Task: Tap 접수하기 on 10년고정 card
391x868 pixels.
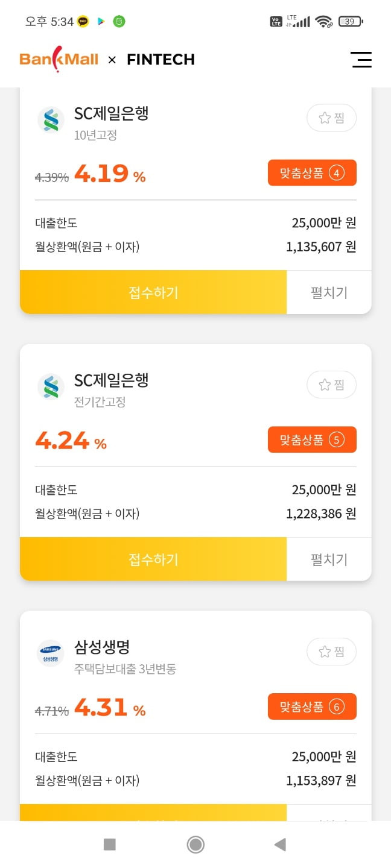Action: click(153, 292)
